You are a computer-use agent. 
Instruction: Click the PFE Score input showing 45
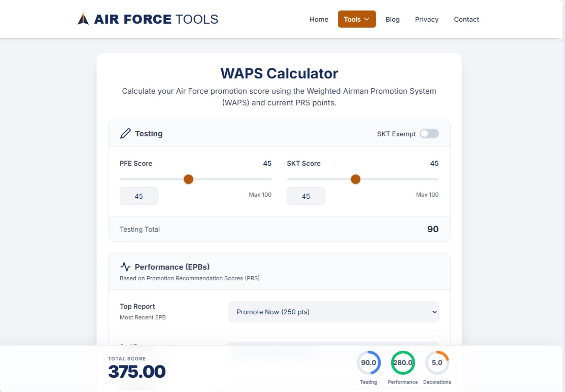tap(139, 196)
